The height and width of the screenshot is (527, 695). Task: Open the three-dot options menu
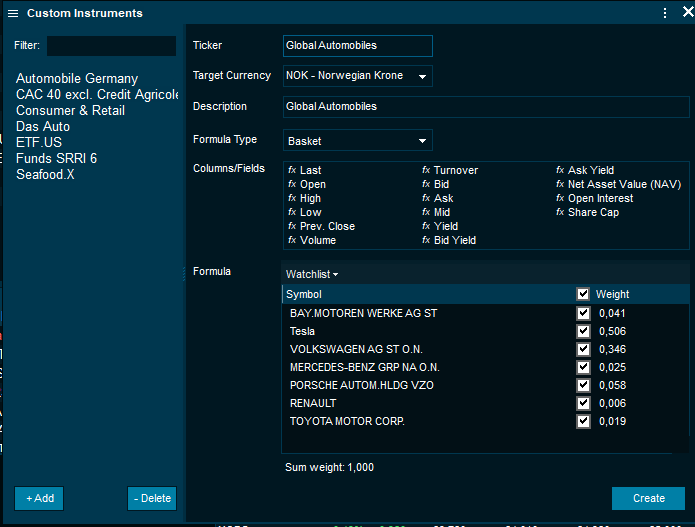click(x=665, y=13)
